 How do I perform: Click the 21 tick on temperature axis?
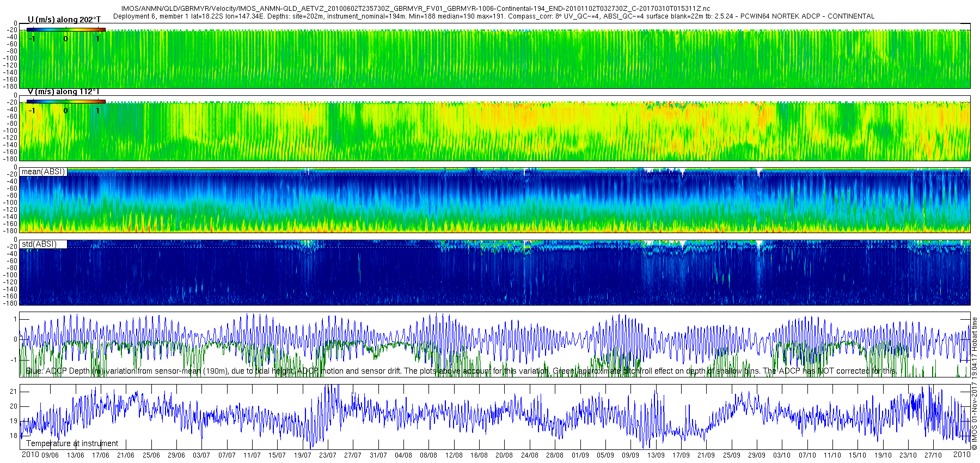point(14,392)
